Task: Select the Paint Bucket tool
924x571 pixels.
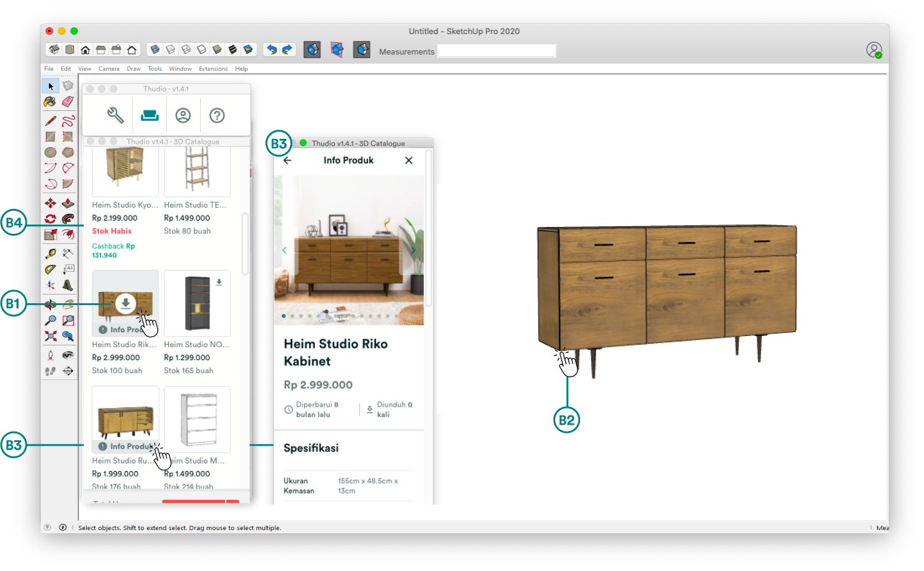Action: click(50, 102)
